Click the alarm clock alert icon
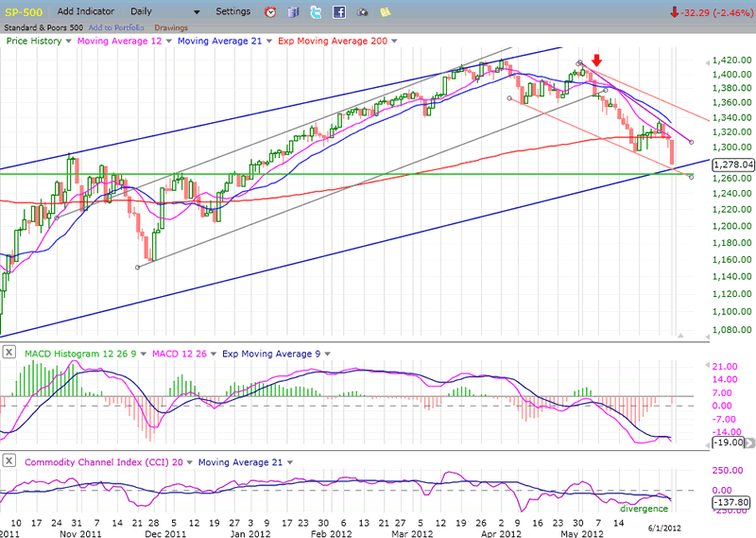Screen dimensions: 756x538 tap(270, 12)
